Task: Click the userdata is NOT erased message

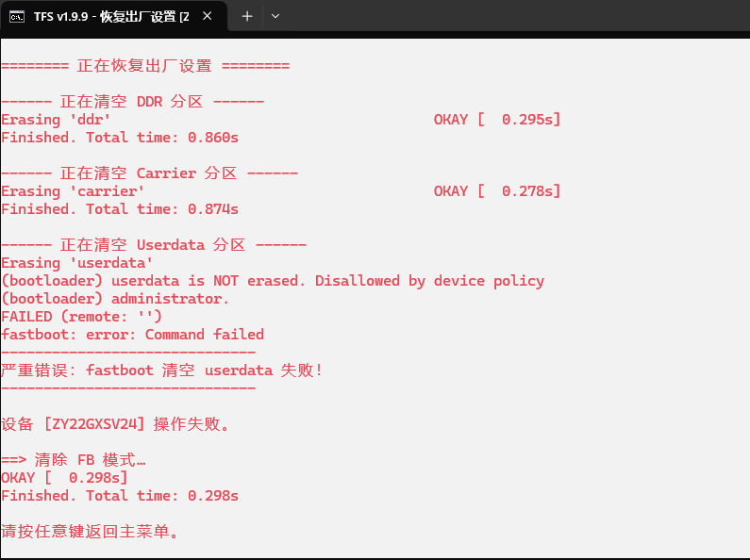Action: (273, 281)
